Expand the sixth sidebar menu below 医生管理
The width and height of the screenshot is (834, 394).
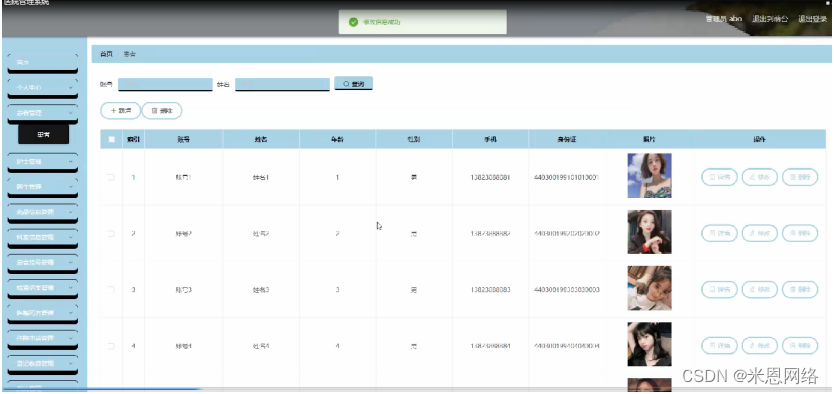click(43, 212)
